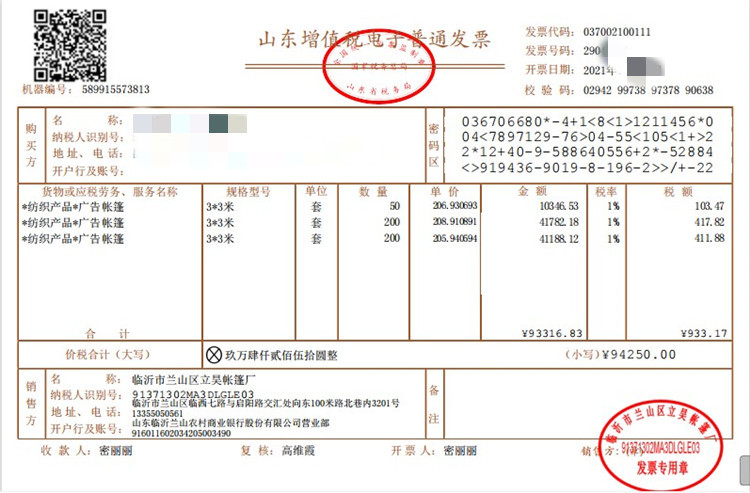Viewport: 750px width, 493px height.
Task: Click quantity 50 in the first item row
Action: click(395, 206)
